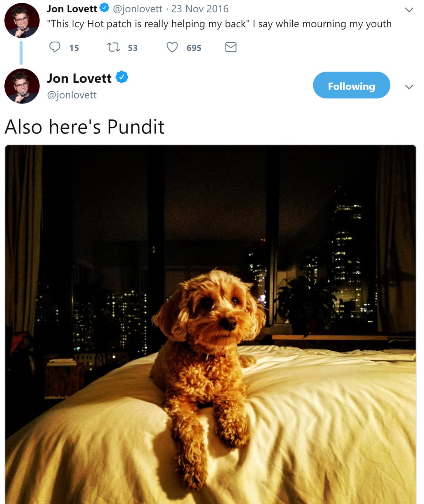Open Jon Lovett's name on the top tweet
Screen dimensions: 424x504
(x=72, y=8)
